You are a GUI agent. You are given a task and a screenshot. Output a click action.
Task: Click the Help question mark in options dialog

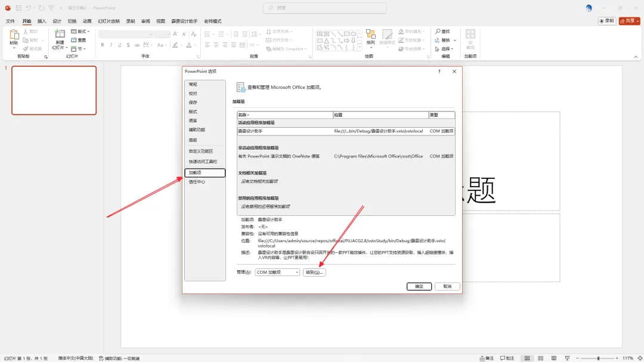439,72
